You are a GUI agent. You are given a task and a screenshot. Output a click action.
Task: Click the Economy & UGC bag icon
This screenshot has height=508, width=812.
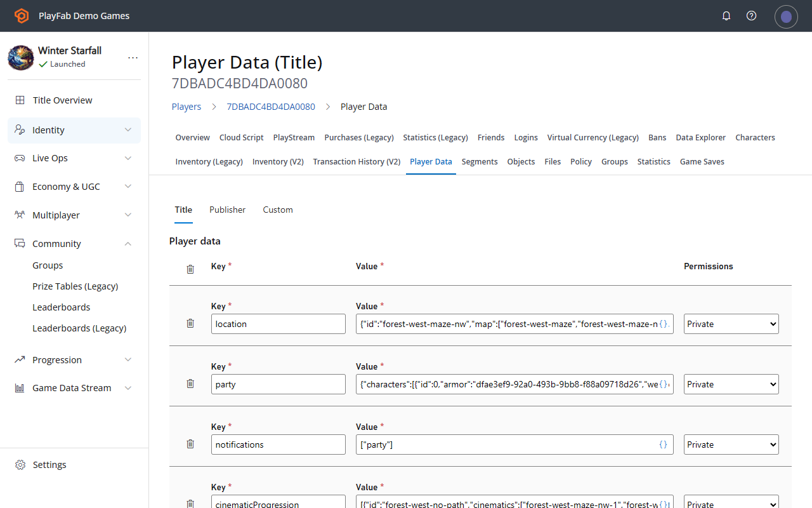tap(20, 187)
